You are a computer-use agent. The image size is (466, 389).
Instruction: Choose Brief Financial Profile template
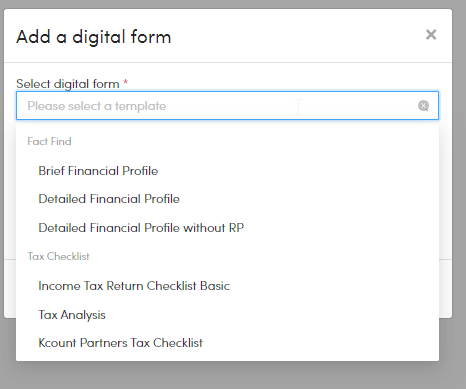(x=98, y=171)
